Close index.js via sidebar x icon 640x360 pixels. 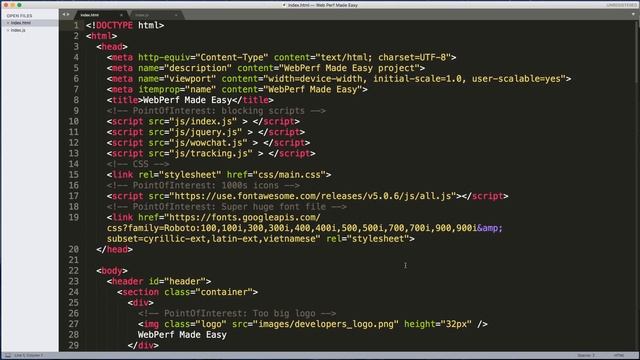[x=8, y=30]
